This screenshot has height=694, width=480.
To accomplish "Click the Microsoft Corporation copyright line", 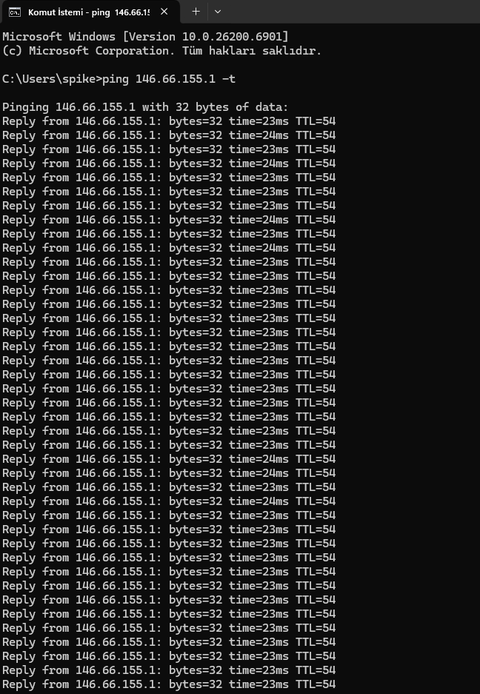I will (162, 51).
